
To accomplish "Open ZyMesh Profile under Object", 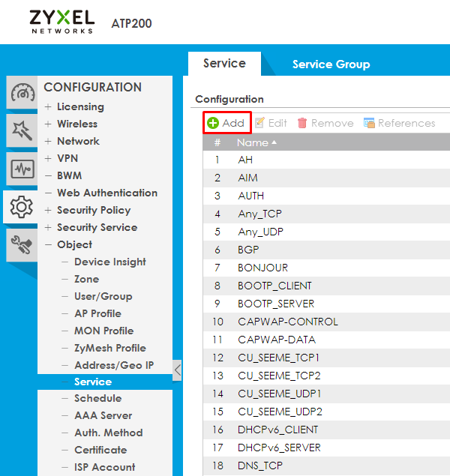I will tap(110, 348).
